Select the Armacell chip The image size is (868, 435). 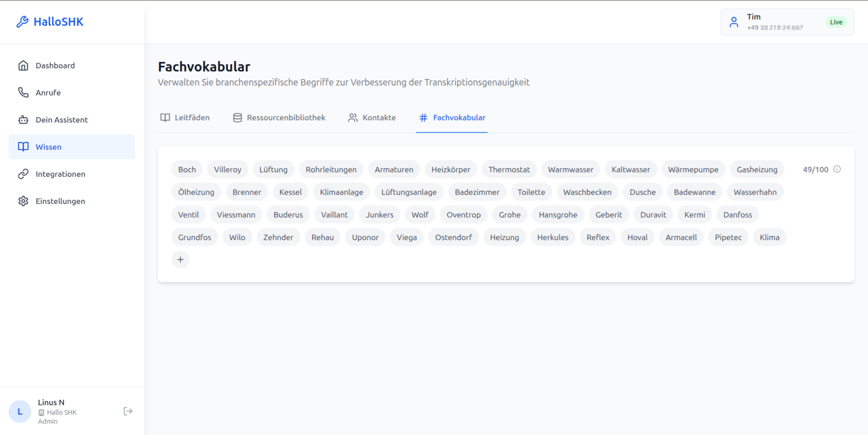pyautogui.click(x=681, y=237)
